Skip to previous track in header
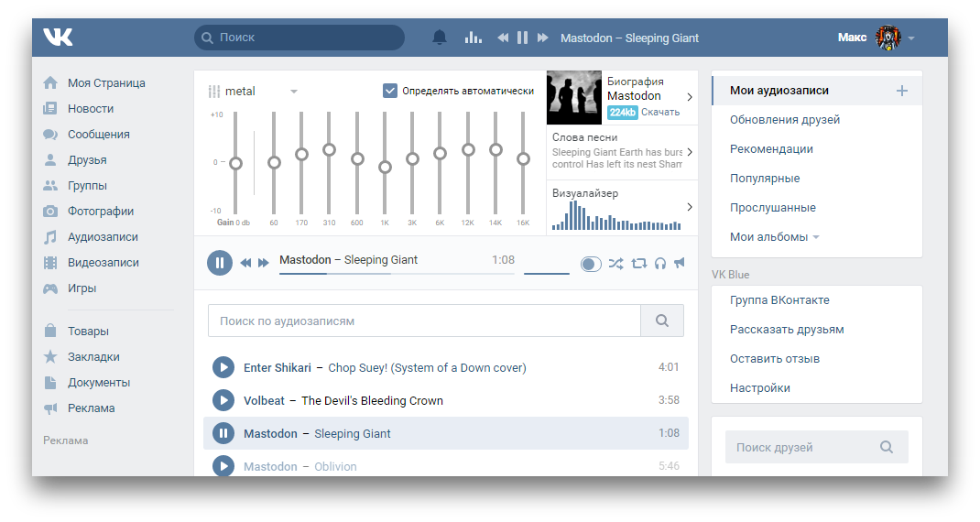Image resolution: width=980 pixels, height=522 pixels. point(503,38)
